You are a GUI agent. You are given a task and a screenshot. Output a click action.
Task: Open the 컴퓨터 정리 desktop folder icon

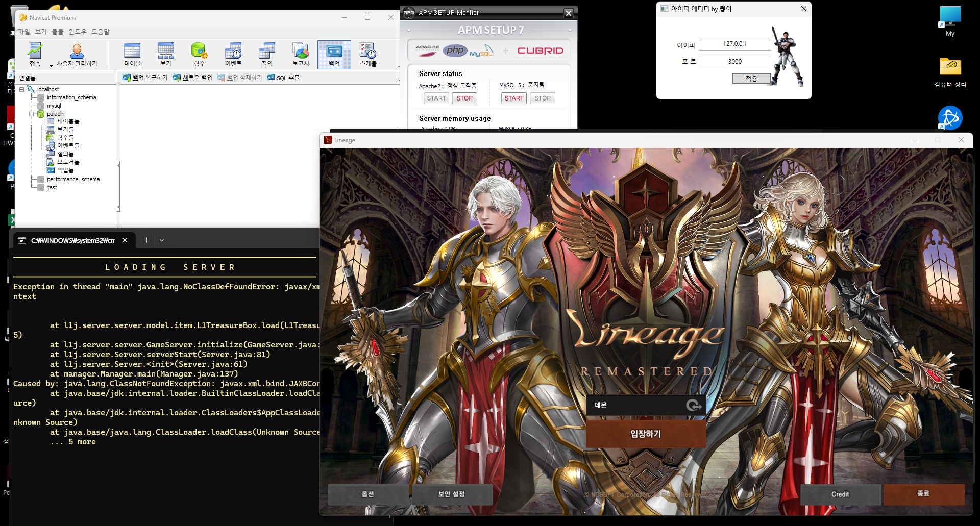pos(950,72)
